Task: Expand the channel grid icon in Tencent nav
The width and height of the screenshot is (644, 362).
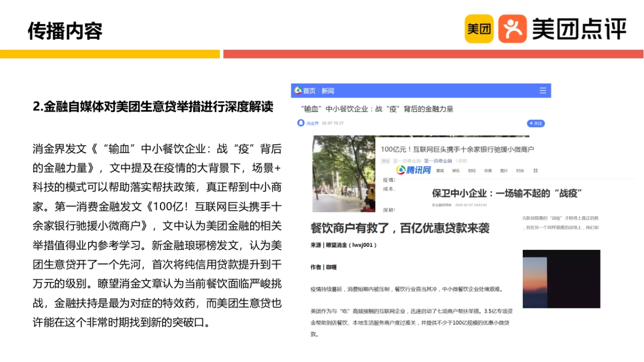Action: (x=535, y=170)
